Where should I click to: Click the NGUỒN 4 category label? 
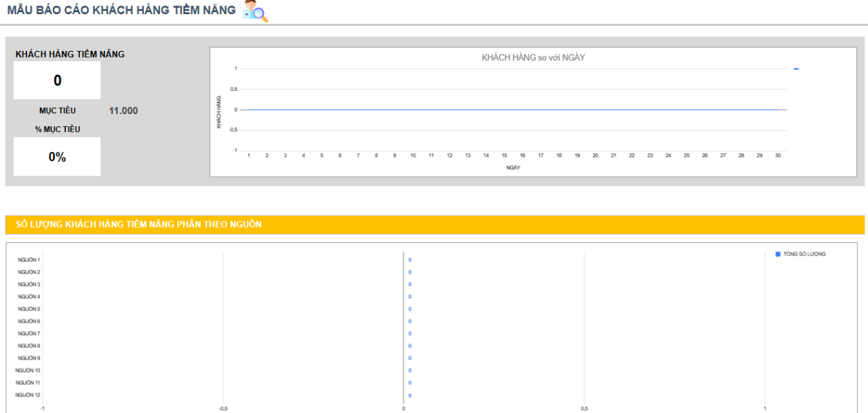pos(28,296)
